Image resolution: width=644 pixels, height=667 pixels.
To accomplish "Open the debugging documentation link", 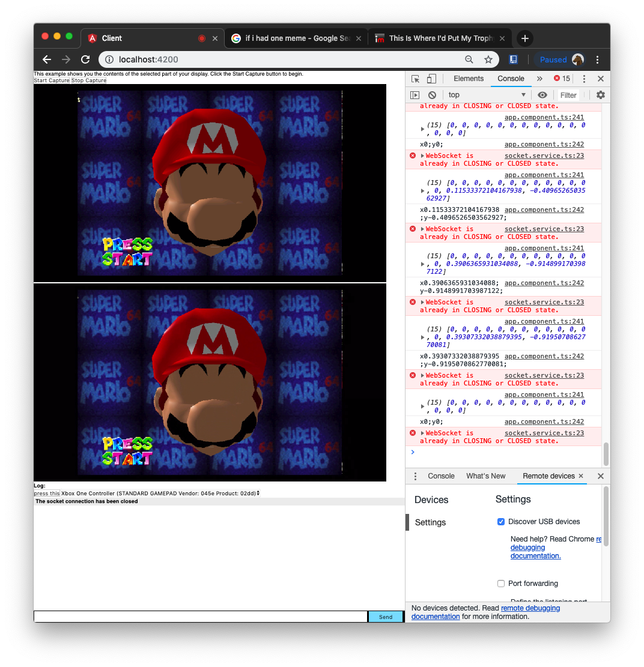I will pos(535,552).
